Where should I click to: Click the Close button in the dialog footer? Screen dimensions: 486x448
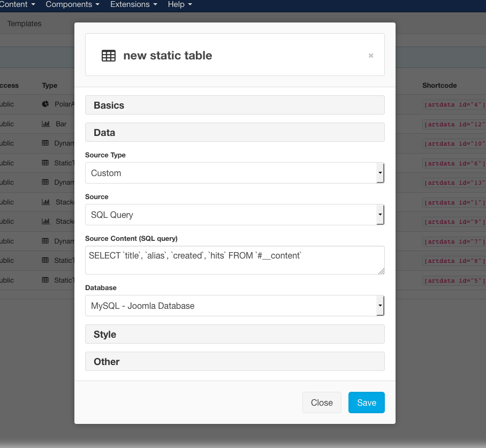coord(322,403)
